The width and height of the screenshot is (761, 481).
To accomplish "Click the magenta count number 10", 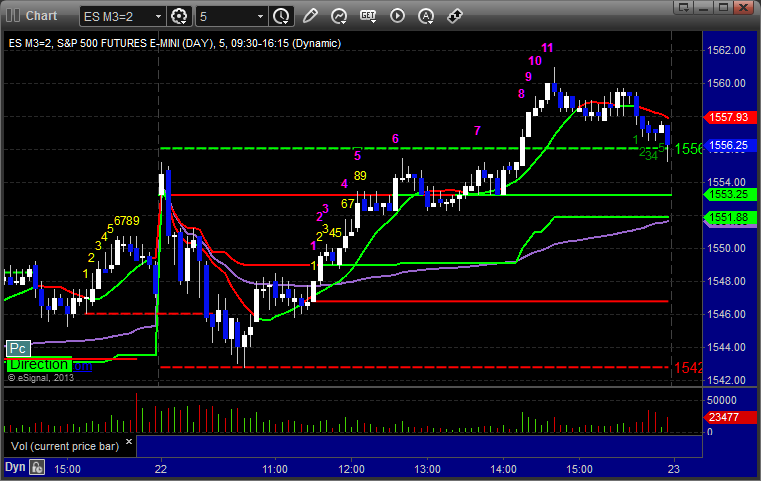I will point(534,61).
